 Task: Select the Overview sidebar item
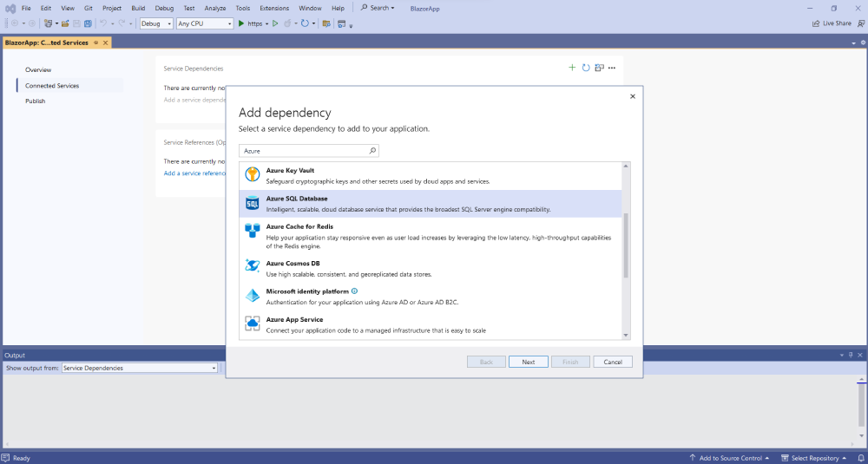coord(38,69)
